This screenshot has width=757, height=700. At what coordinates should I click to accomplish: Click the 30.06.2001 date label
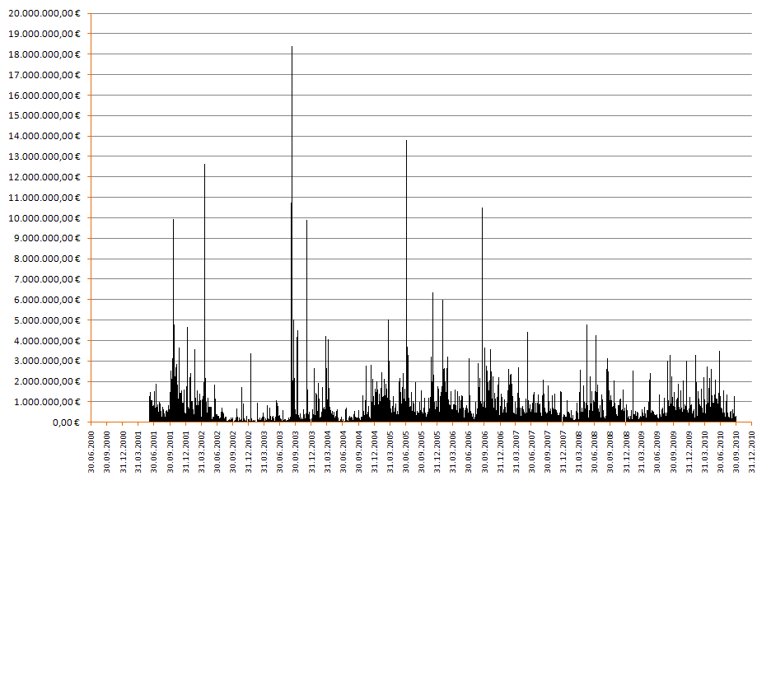coord(154,452)
